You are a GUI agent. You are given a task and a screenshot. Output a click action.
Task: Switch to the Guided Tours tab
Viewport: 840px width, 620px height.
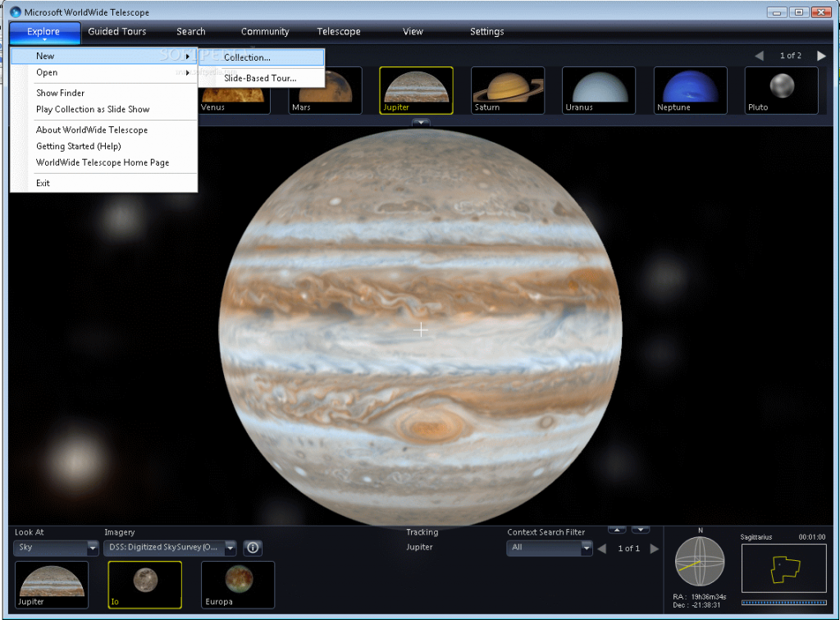116,32
